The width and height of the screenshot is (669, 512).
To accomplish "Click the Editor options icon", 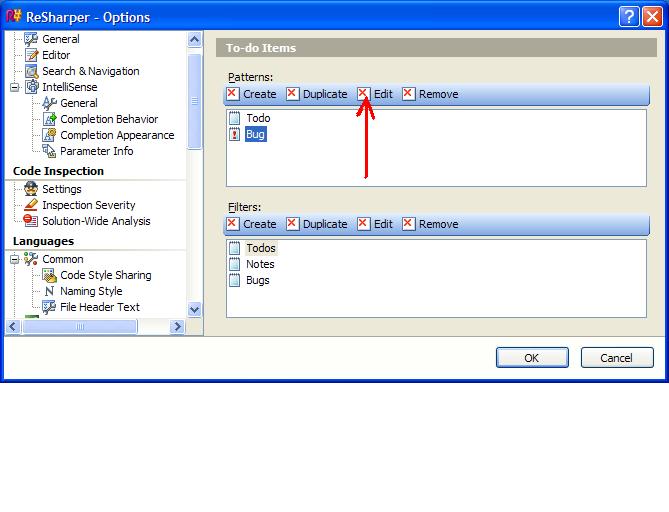I will 31,55.
